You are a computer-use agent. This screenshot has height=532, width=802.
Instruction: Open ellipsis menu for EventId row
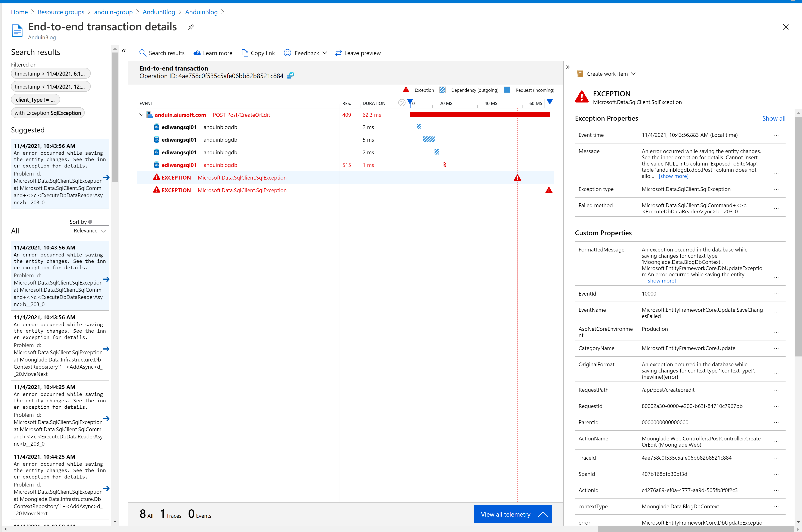777,294
